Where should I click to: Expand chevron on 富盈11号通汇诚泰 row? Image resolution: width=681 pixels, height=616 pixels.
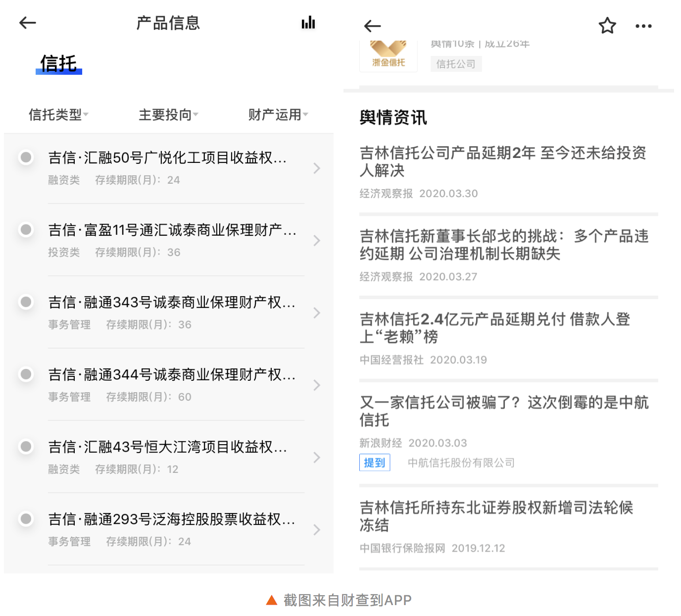point(317,241)
